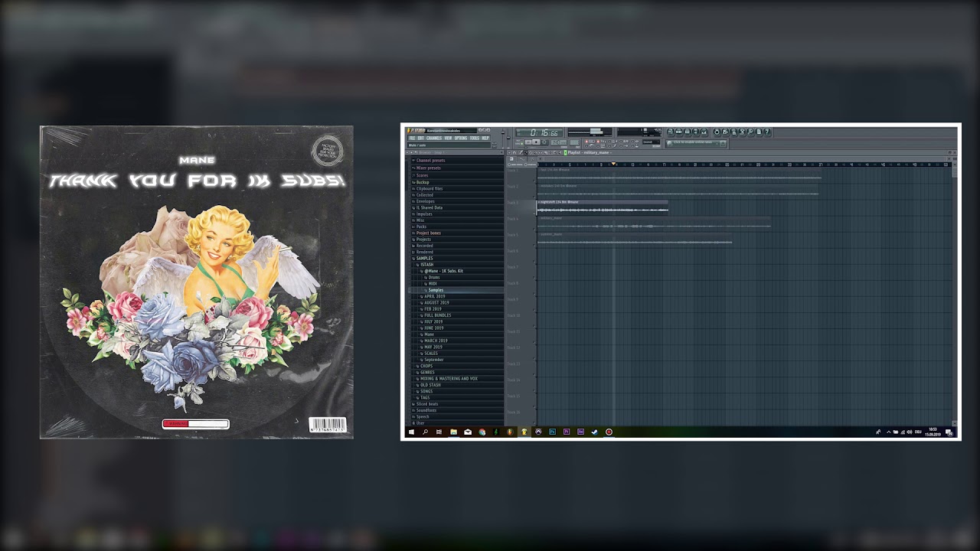
Task: Open the TOOLS menu
Action: click(x=475, y=138)
